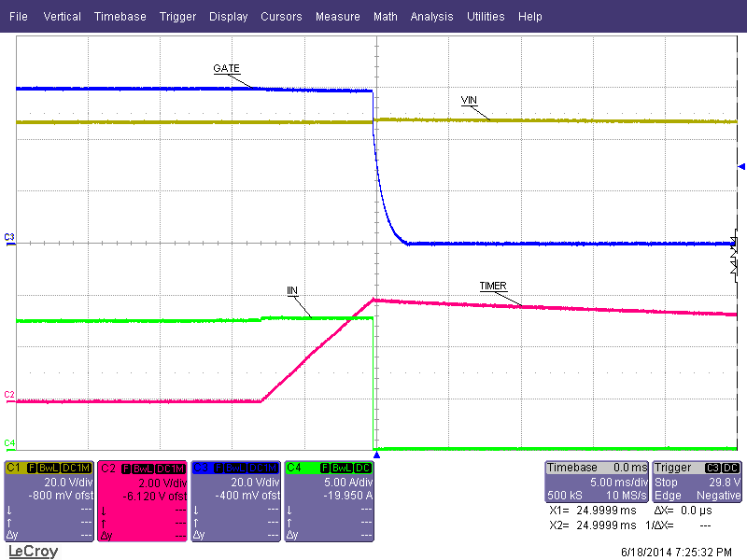
Task: Click the blue trigger time marker below grid
Action: [x=376, y=455]
